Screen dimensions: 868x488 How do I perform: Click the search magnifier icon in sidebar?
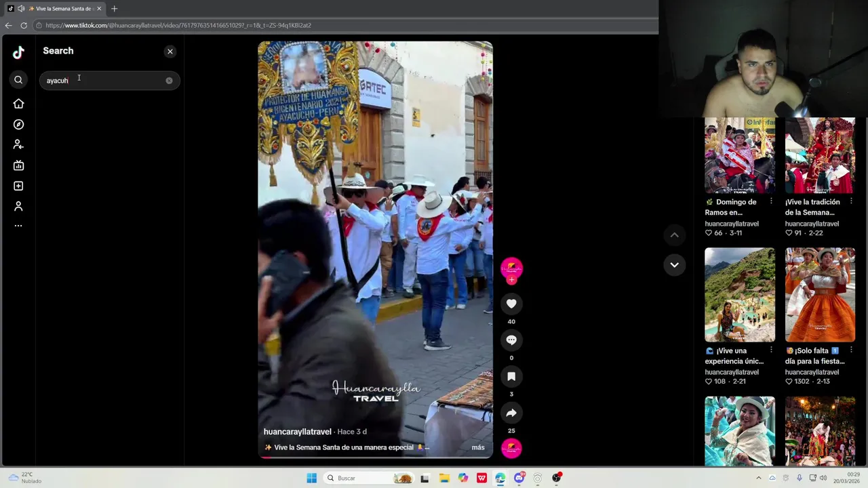(x=18, y=80)
